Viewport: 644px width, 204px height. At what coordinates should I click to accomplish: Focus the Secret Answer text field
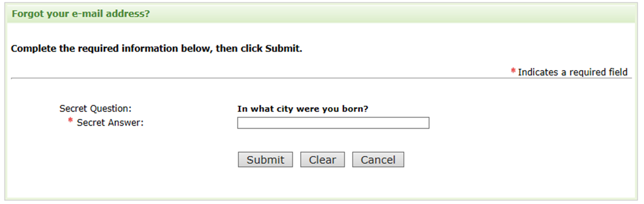click(x=333, y=123)
